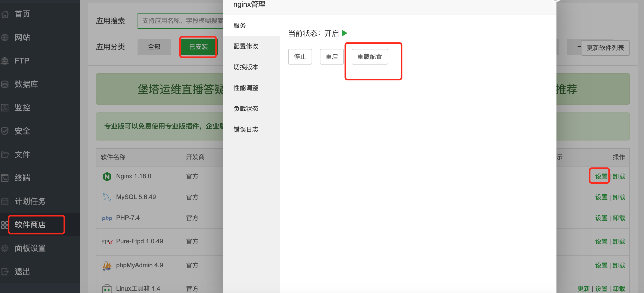Click the database icon in sidebar

pos(5,84)
